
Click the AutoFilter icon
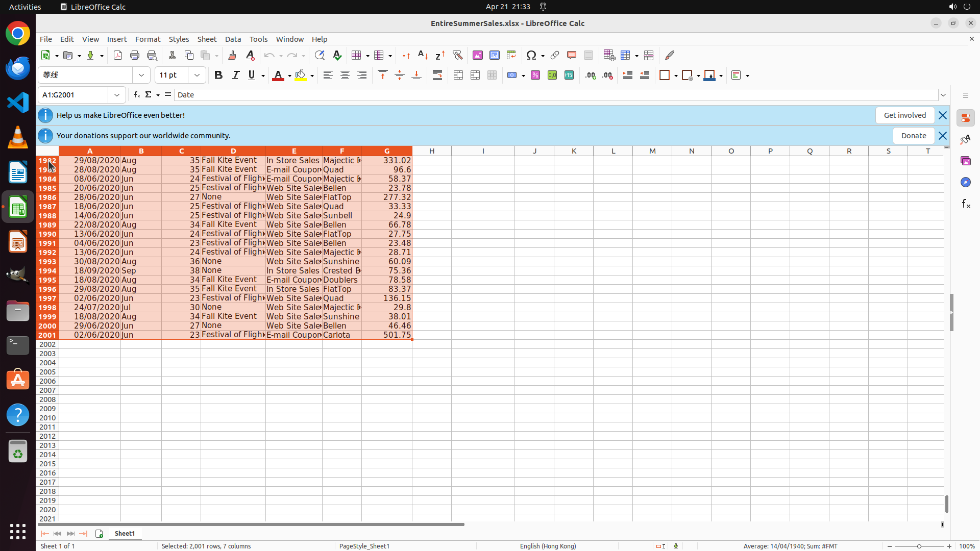457,55
